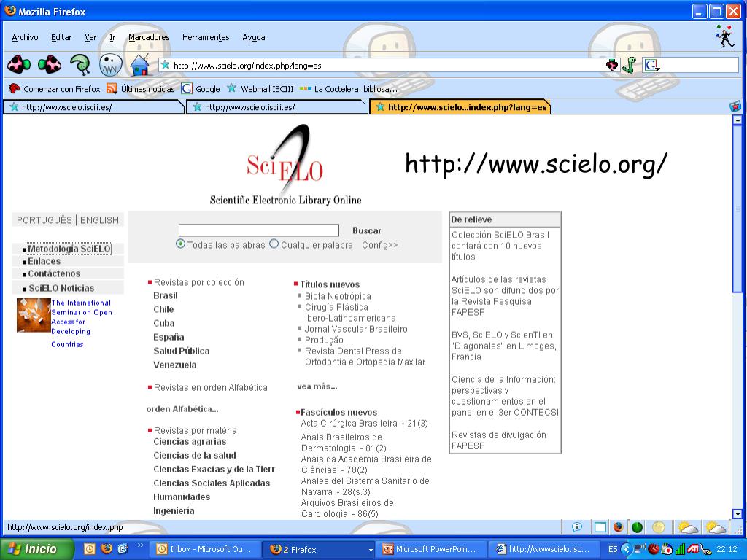
Task: Click the green swirl Reload button
Action: click(80, 64)
